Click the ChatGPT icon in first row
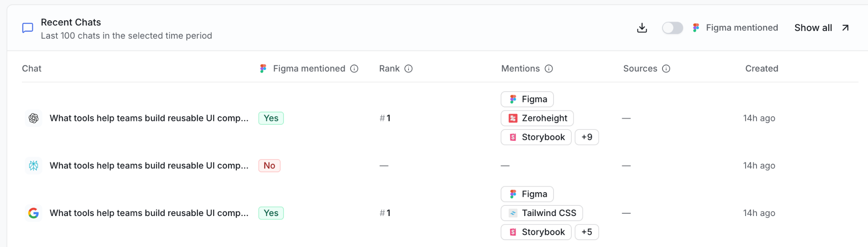868x247 pixels. pyautogui.click(x=33, y=118)
